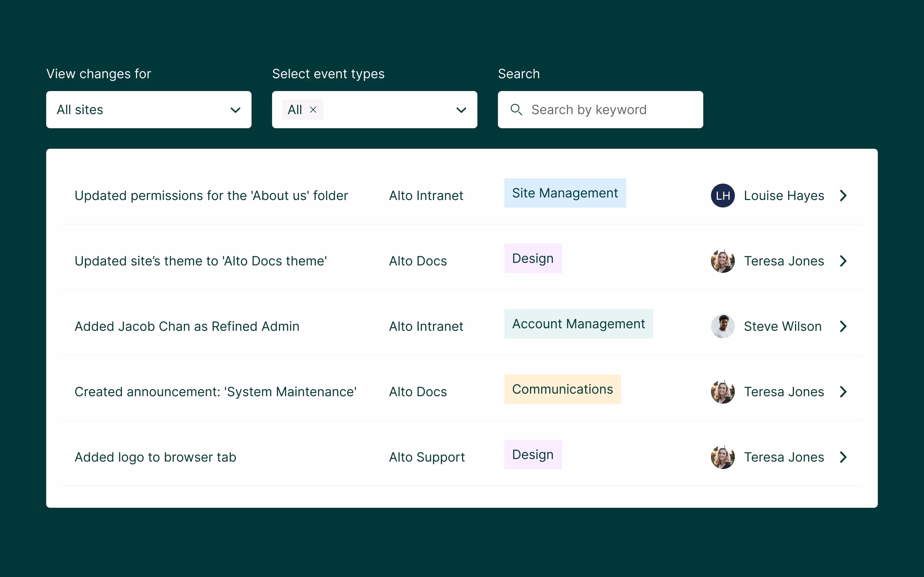Viewport: 924px width, 577px height.
Task: Open the Steve Wilson row chevron
Action: tap(843, 326)
